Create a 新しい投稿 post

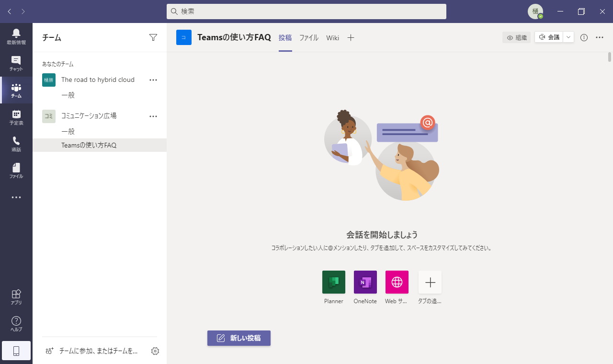point(239,338)
